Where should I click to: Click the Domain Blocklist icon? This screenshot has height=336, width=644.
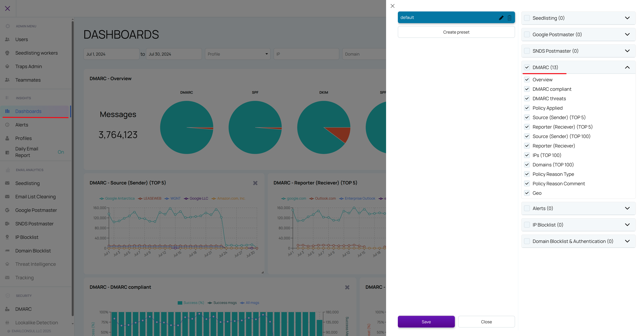click(7, 251)
